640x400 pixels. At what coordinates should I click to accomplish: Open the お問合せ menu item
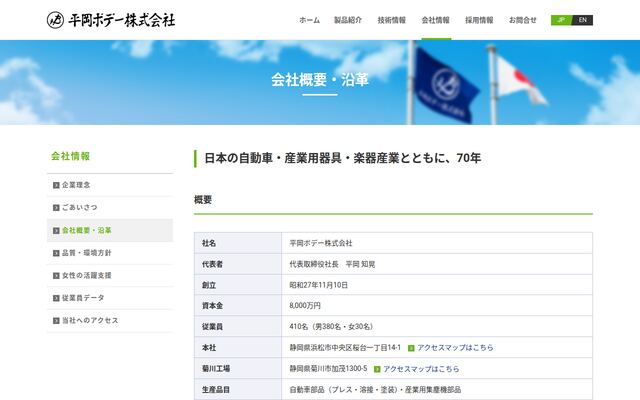(x=522, y=20)
